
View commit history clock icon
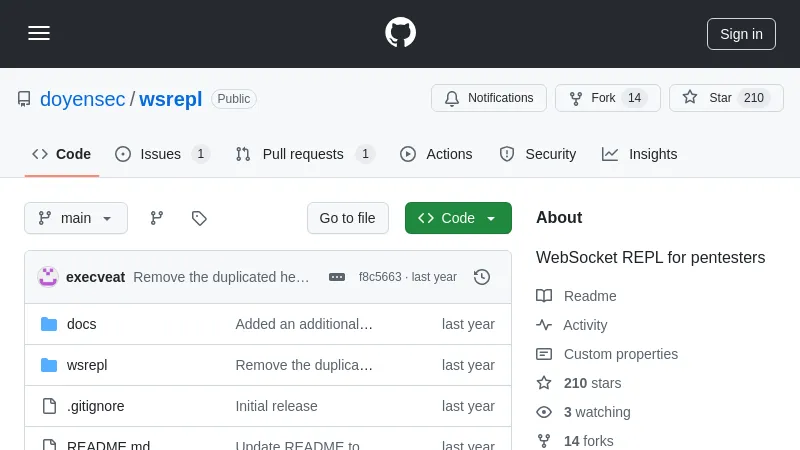click(482, 277)
